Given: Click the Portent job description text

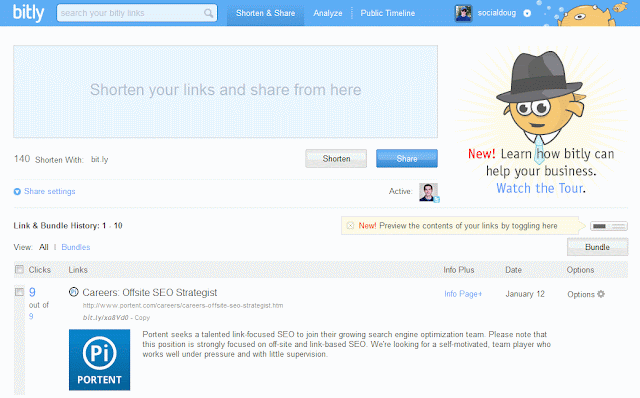Looking at the screenshot, I should [347, 344].
